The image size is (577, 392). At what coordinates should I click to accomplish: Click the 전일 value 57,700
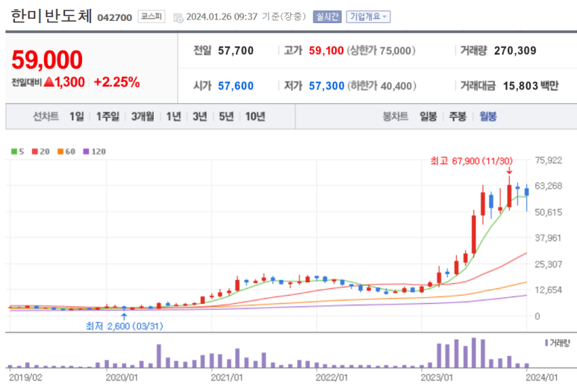tap(236, 51)
